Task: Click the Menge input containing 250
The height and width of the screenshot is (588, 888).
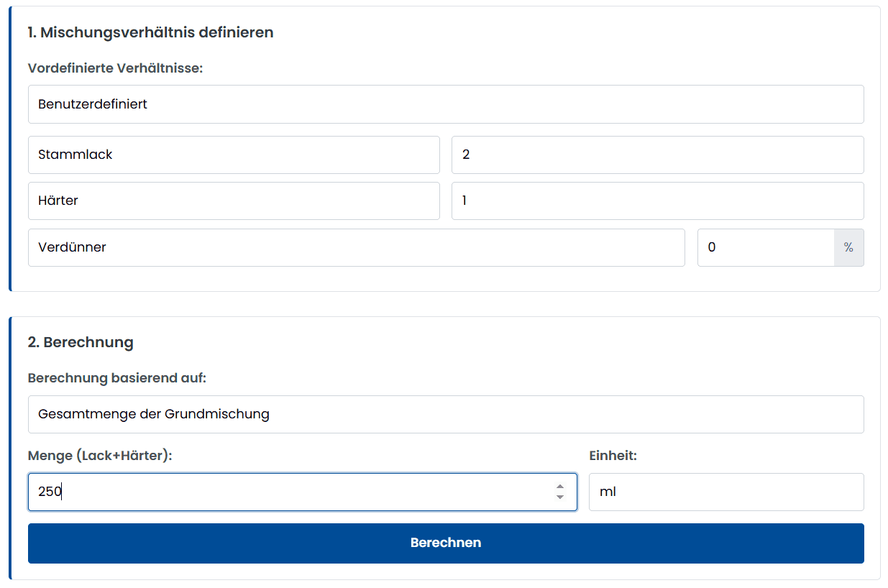Action: 288,492
